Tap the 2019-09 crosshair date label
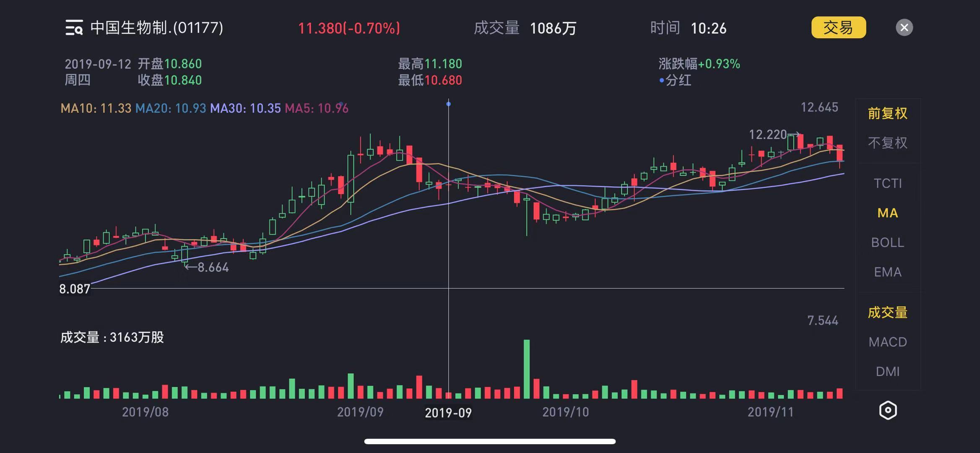This screenshot has width=980, height=453. tap(448, 413)
